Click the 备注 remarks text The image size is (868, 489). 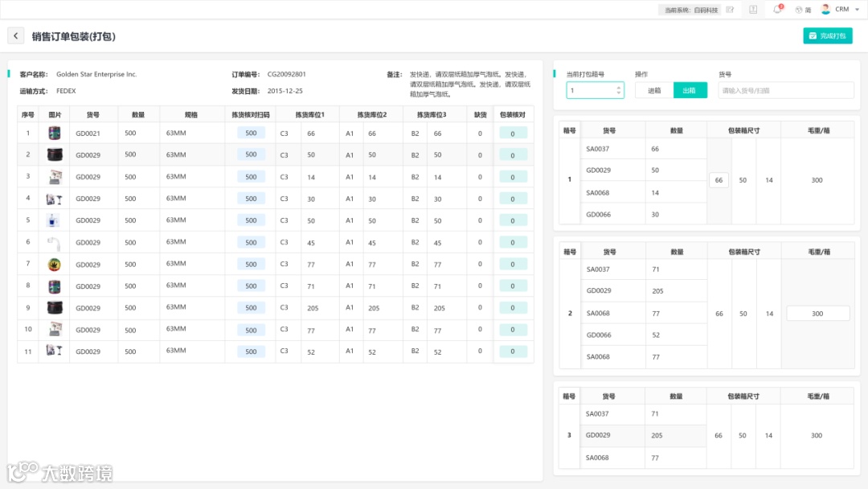[x=470, y=84]
